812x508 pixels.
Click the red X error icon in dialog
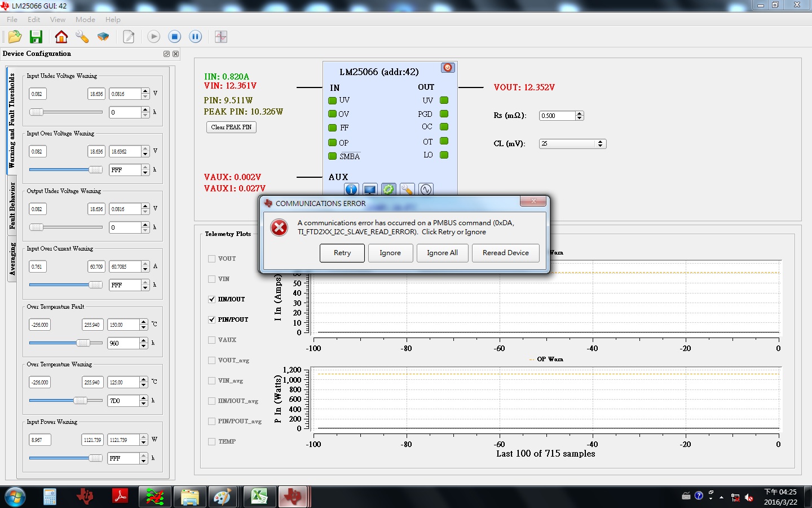pyautogui.click(x=279, y=227)
